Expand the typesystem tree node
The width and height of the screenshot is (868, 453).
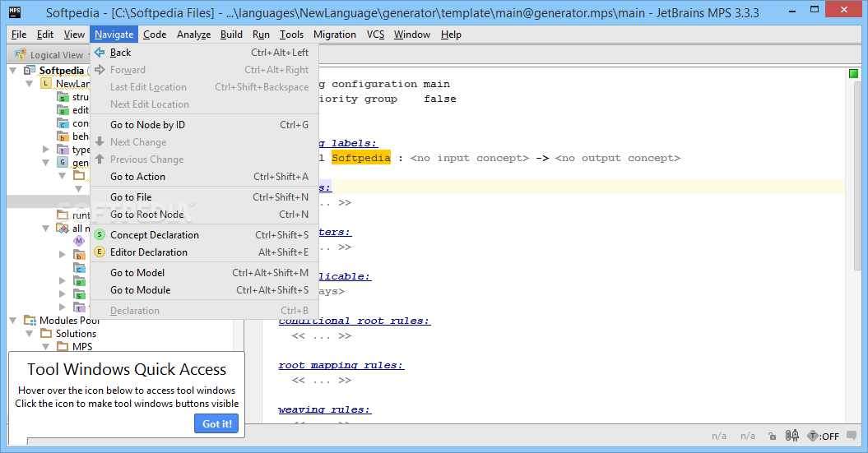pos(46,150)
